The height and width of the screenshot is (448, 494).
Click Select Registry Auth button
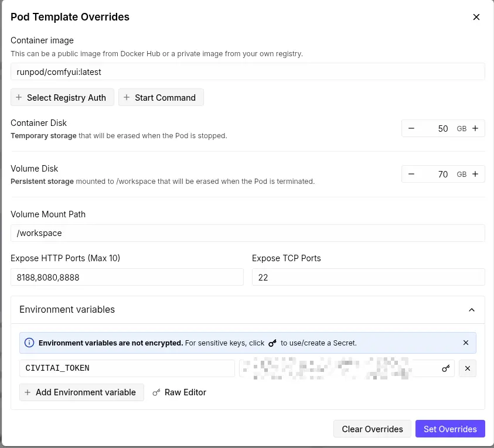pos(61,98)
